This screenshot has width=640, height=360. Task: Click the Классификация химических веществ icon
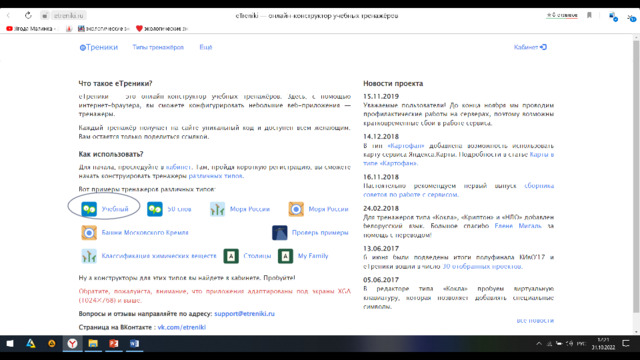tap(89, 256)
